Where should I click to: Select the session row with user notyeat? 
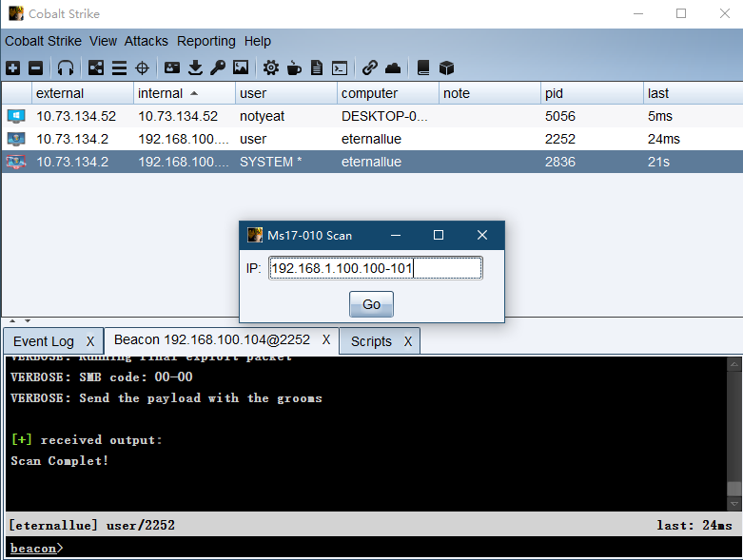click(372, 116)
